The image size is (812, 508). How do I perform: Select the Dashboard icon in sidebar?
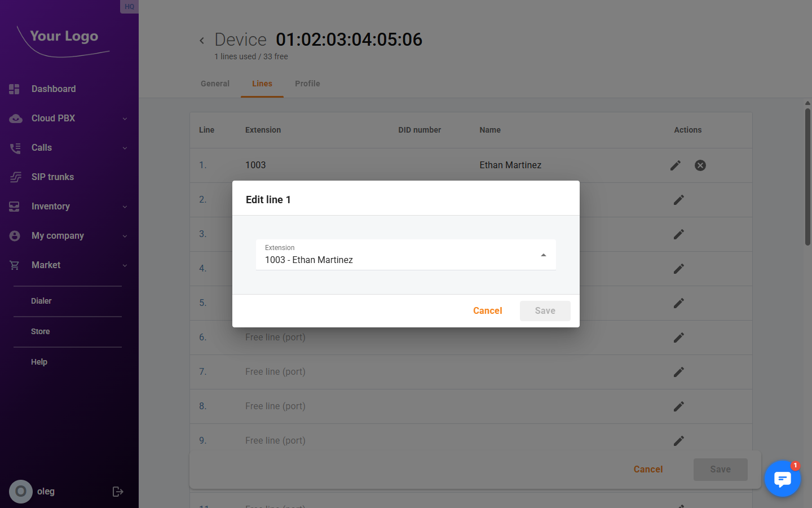(x=14, y=89)
